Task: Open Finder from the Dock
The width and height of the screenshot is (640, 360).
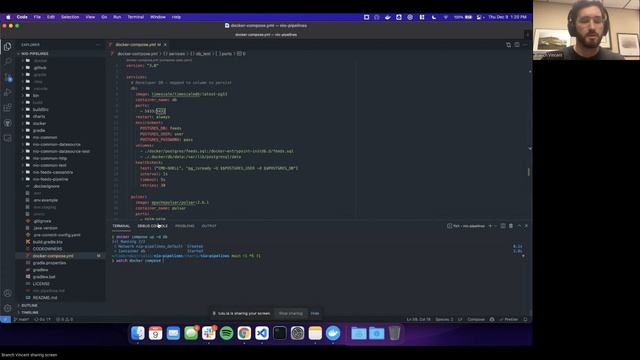Action: point(138,333)
